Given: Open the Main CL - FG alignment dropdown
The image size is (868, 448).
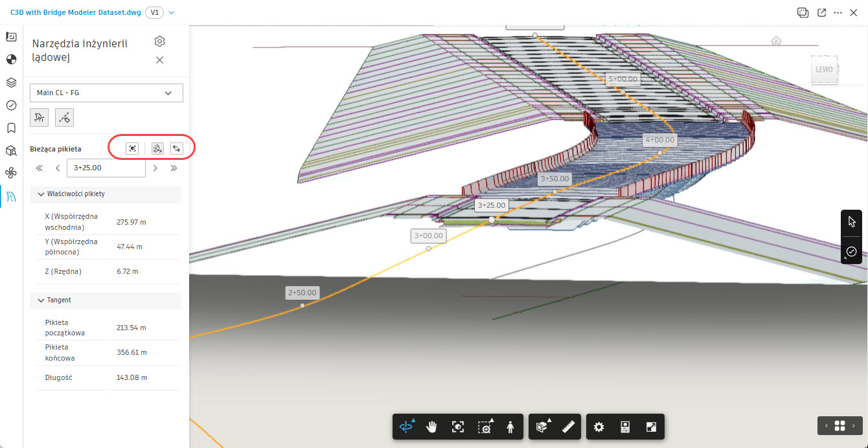Looking at the screenshot, I should pos(106,93).
